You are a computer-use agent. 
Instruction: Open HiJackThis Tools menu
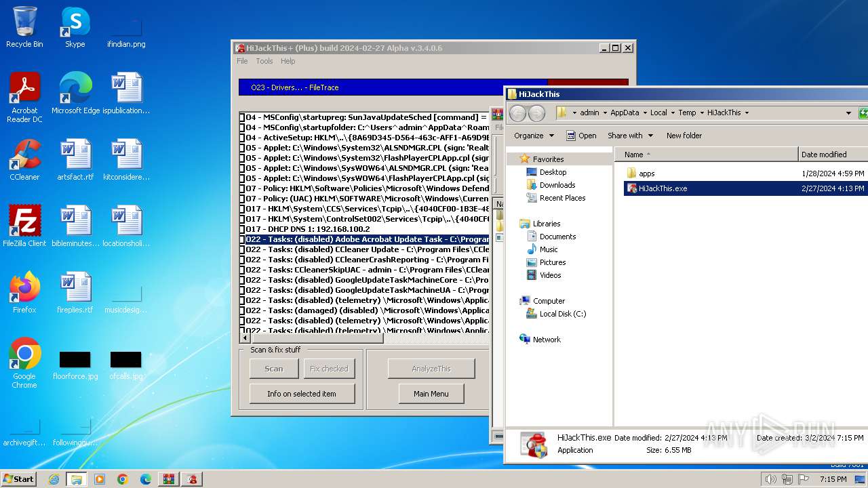point(264,61)
